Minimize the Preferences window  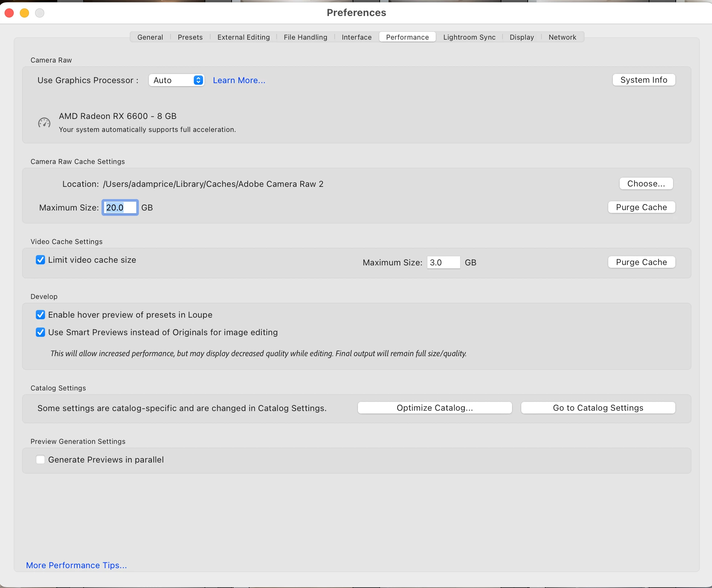[x=24, y=13]
